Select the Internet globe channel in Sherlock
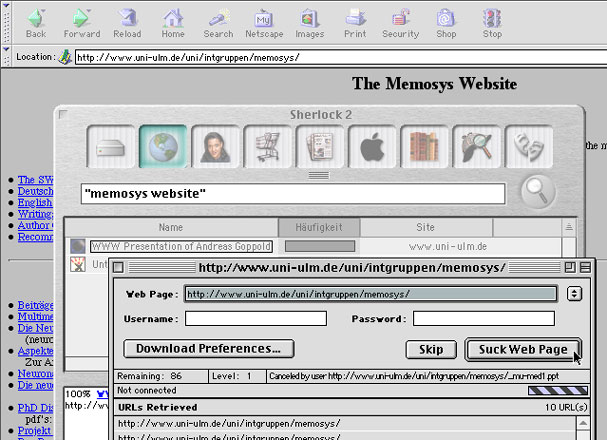607x440 pixels. (x=162, y=147)
